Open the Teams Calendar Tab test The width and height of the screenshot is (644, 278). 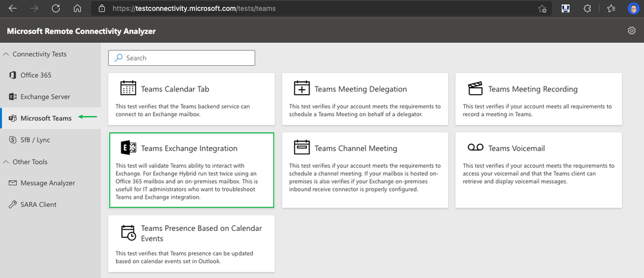coord(191,99)
